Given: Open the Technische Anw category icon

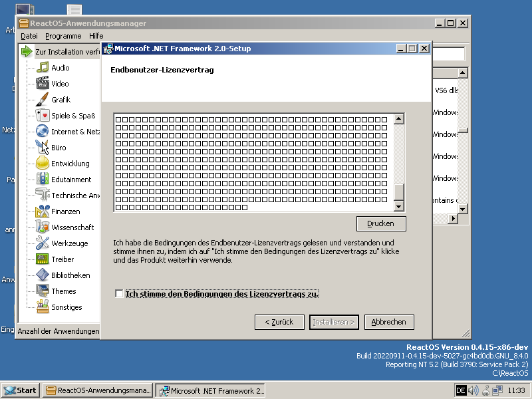Looking at the screenshot, I should (x=43, y=195).
